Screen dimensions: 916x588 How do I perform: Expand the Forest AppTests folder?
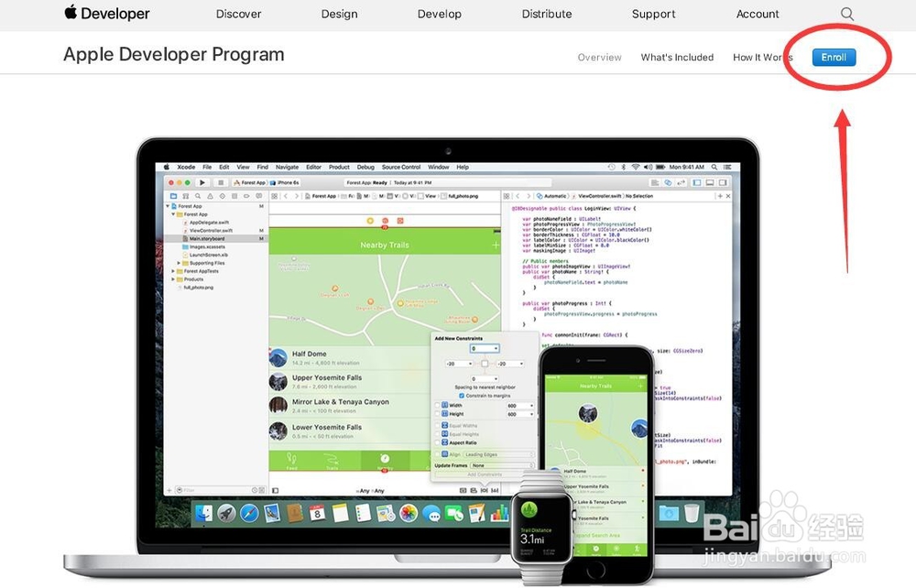click(173, 271)
